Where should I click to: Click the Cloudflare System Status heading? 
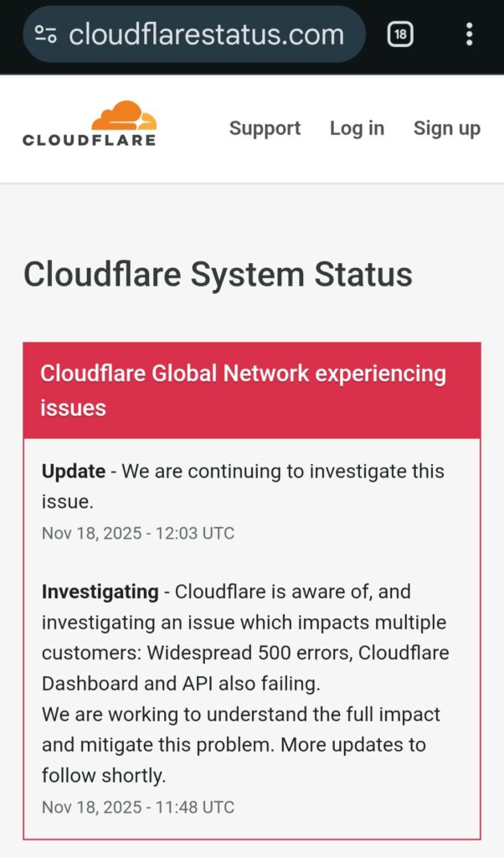click(218, 274)
